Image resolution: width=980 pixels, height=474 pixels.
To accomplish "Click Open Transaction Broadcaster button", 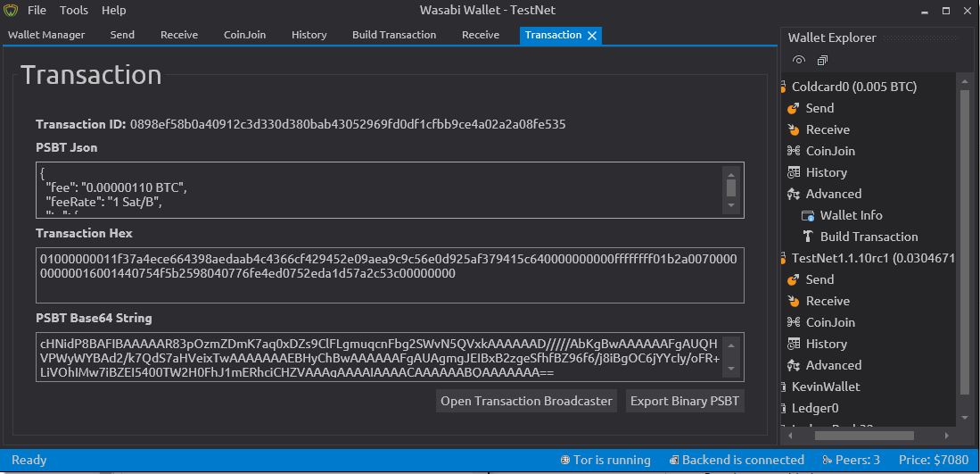I will pos(526,401).
